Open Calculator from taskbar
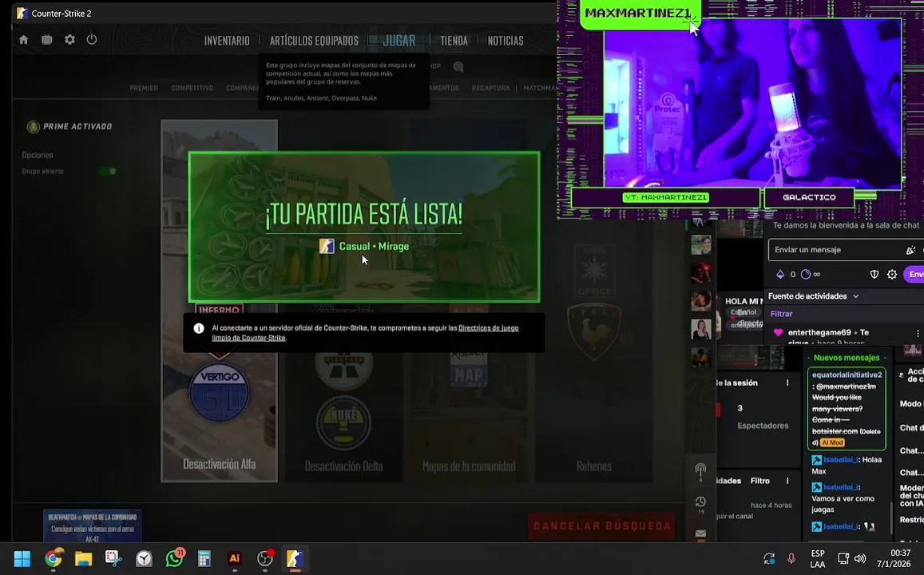 [204, 558]
